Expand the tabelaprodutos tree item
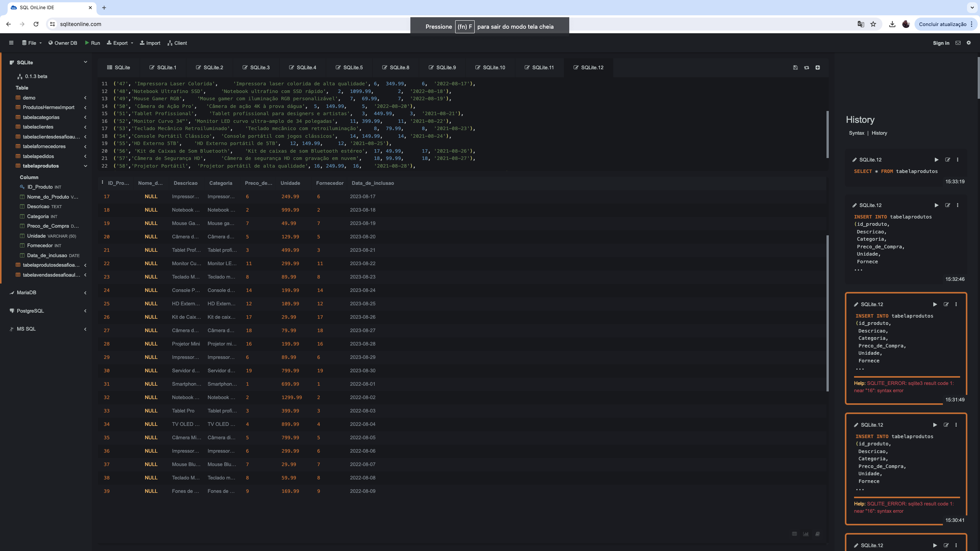This screenshot has width=980, height=551. tap(85, 166)
